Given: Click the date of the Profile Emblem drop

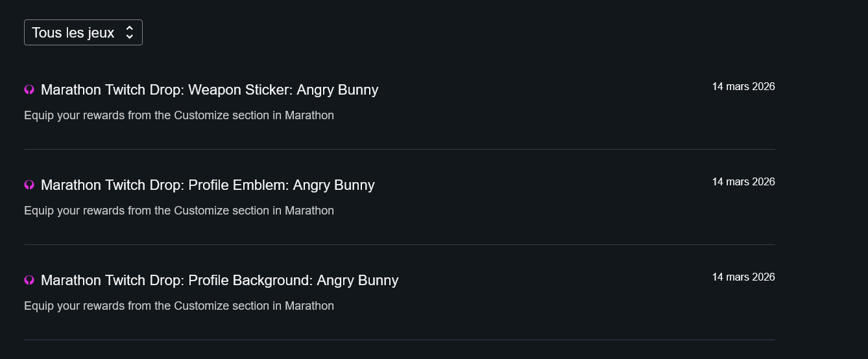Looking at the screenshot, I should (x=743, y=182).
